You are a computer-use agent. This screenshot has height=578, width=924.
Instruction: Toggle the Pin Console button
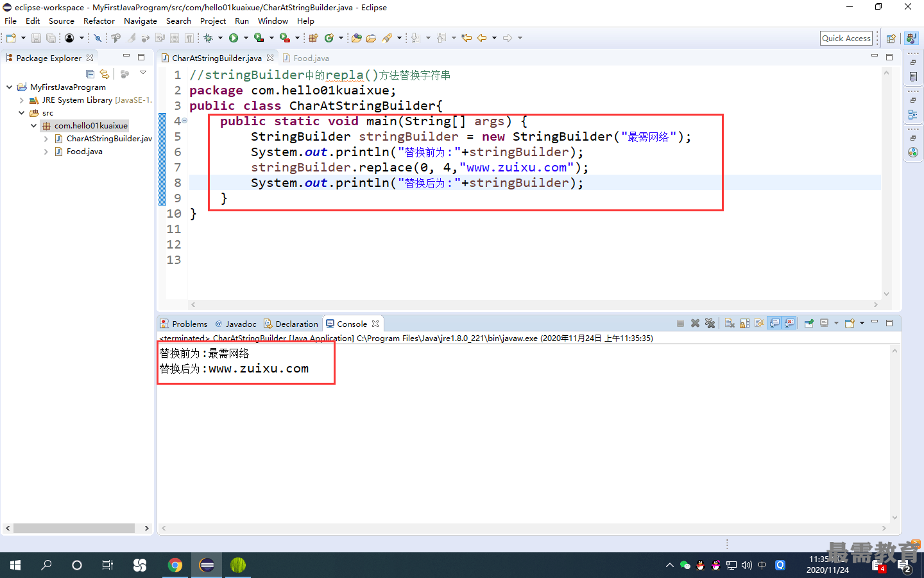click(x=809, y=323)
